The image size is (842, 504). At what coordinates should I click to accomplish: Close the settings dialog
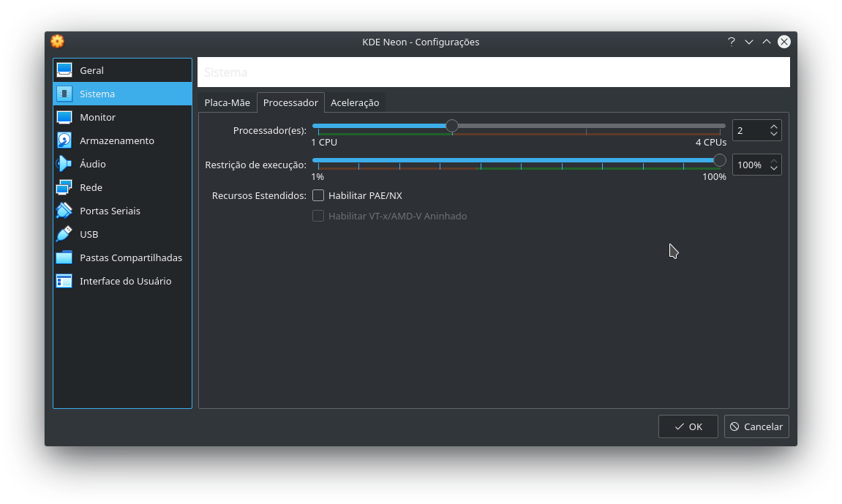point(784,42)
